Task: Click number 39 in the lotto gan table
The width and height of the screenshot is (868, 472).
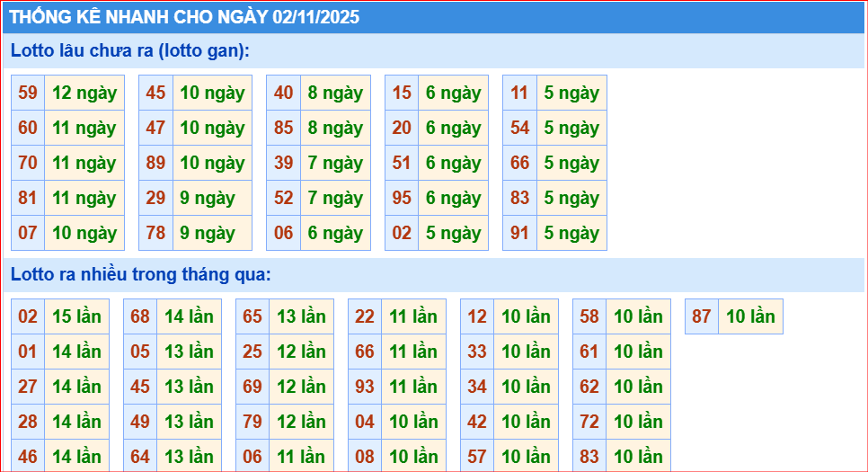Action: coord(283,163)
